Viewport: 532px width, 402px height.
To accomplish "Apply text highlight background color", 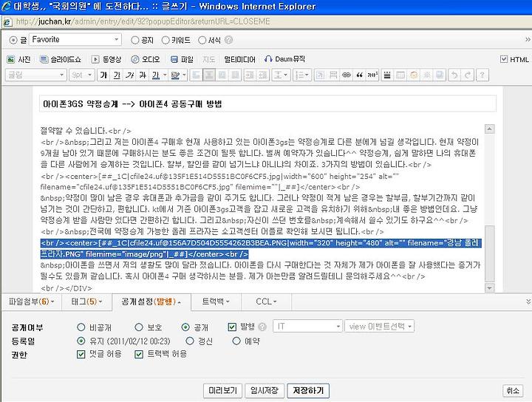I will pyautogui.click(x=175, y=75).
